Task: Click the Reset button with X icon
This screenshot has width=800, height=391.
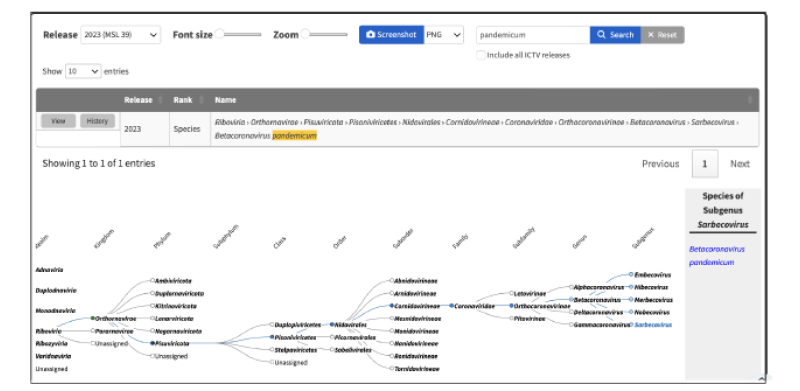Action: 662,35
